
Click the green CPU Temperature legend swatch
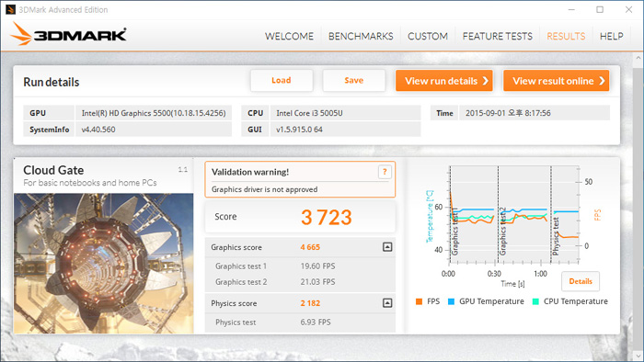coord(535,301)
